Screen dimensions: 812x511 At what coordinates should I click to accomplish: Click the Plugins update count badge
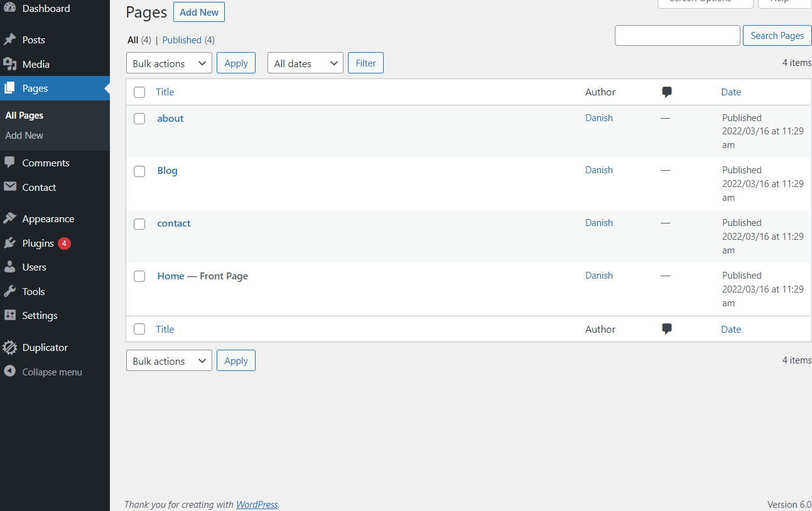pos(64,243)
